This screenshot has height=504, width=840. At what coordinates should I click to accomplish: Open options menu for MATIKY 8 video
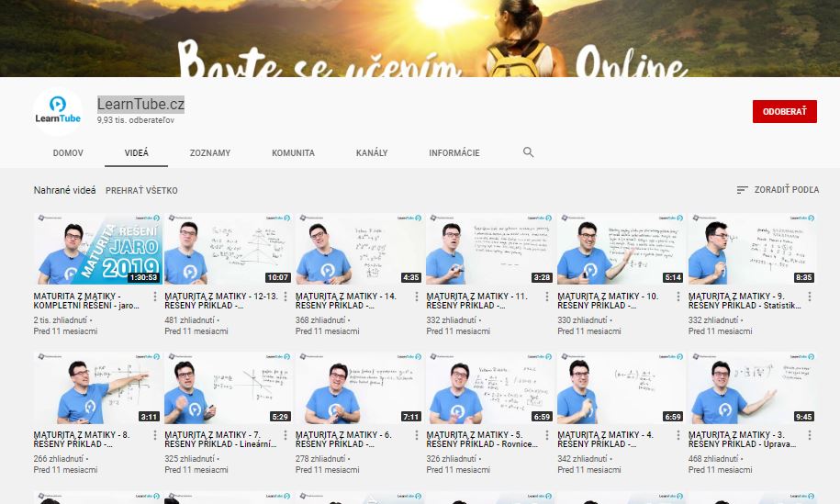(155, 435)
